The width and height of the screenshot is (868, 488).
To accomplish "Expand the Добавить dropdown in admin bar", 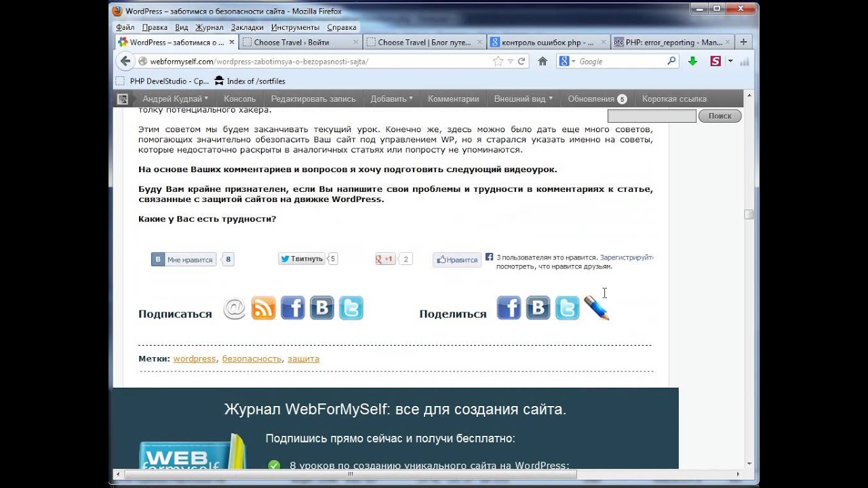I will [x=391, y=99].
